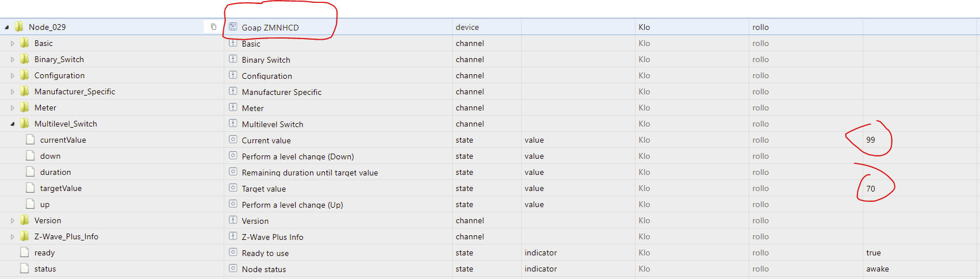Click the target value cell showing 70
980x279 pixels.
click(x=871, y=188)
